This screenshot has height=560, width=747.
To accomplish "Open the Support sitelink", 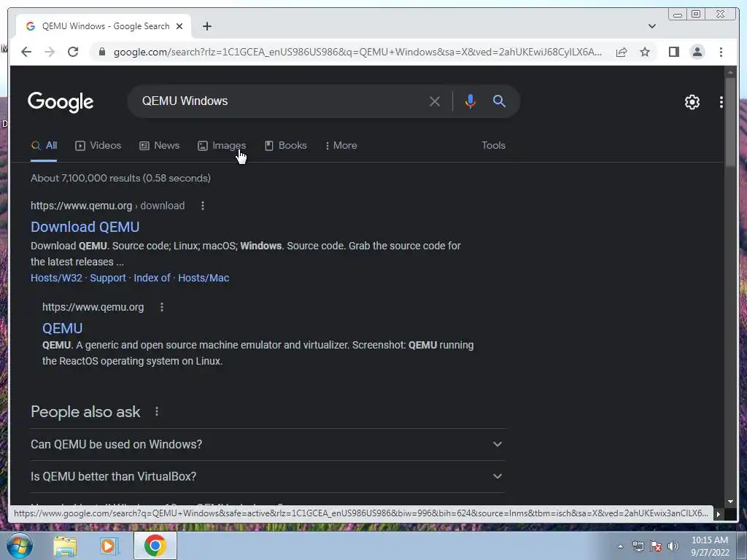I will (108, 278).
